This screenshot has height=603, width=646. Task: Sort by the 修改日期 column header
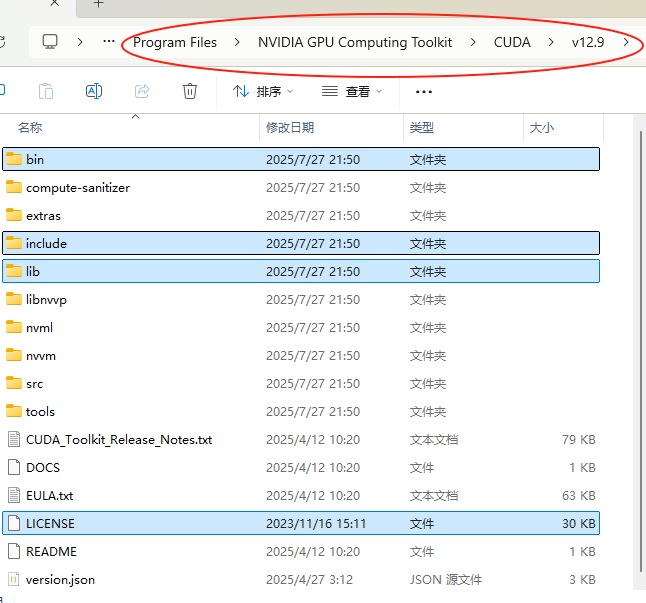(290, 127)
